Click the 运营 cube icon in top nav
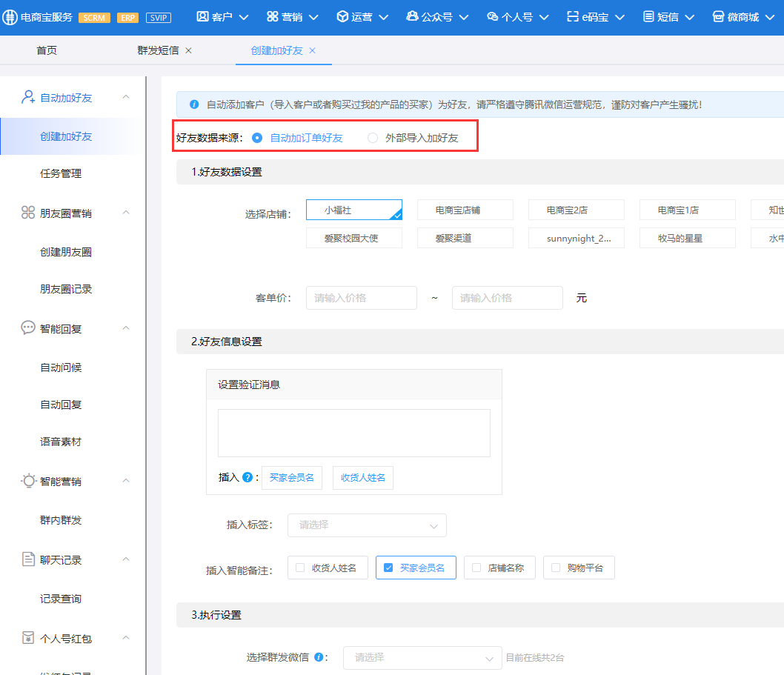The width and height of the screenshot is (784, 675). coord(342,16)
